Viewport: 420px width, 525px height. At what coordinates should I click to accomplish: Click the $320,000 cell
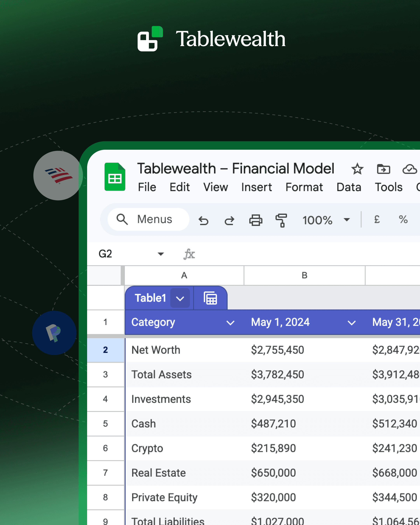click(304, 497)
